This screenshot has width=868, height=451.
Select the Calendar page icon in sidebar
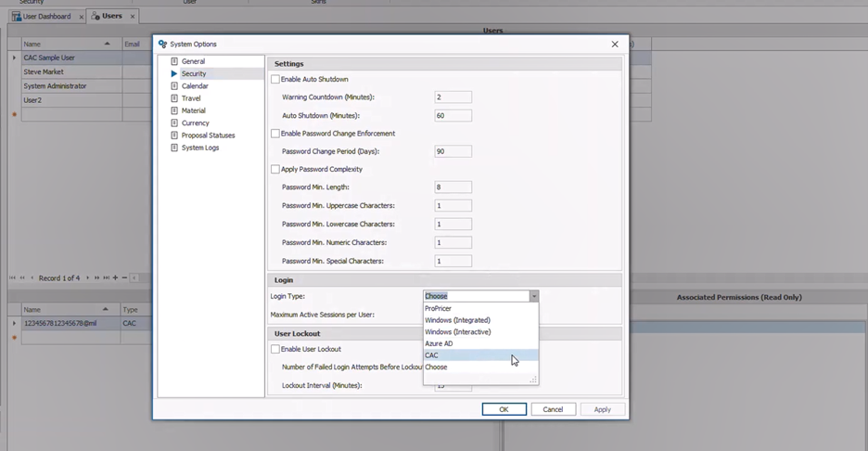(173, 86)
